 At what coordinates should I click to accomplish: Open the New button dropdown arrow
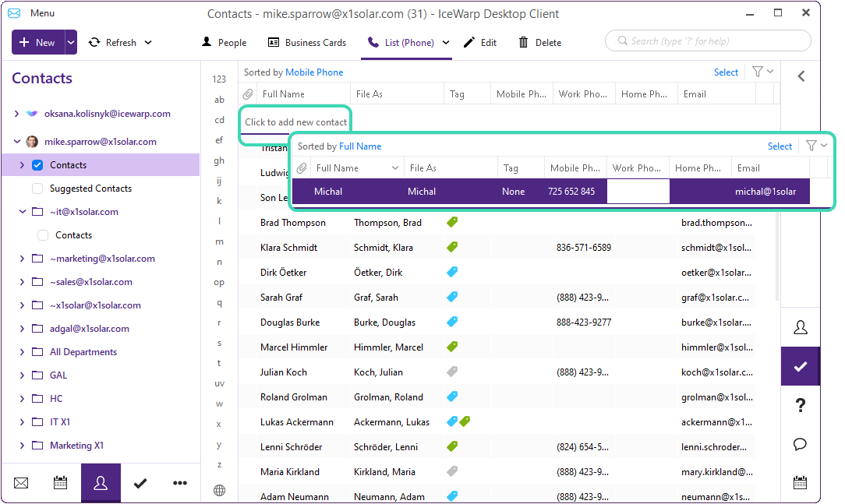71,43
